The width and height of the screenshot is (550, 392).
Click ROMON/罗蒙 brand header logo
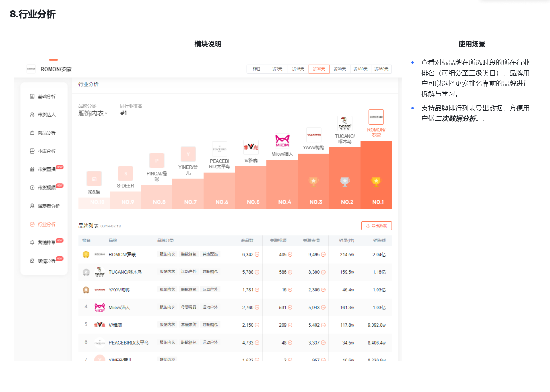tap(31, 69)
